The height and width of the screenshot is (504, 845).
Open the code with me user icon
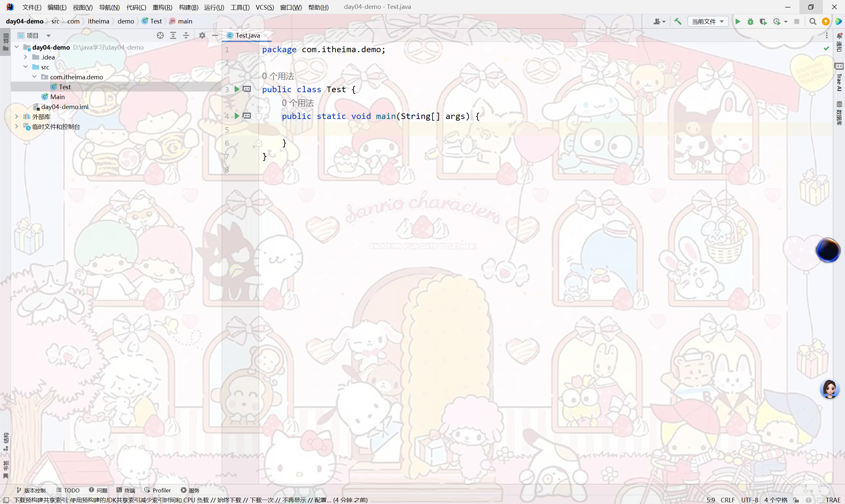point(659,21)
